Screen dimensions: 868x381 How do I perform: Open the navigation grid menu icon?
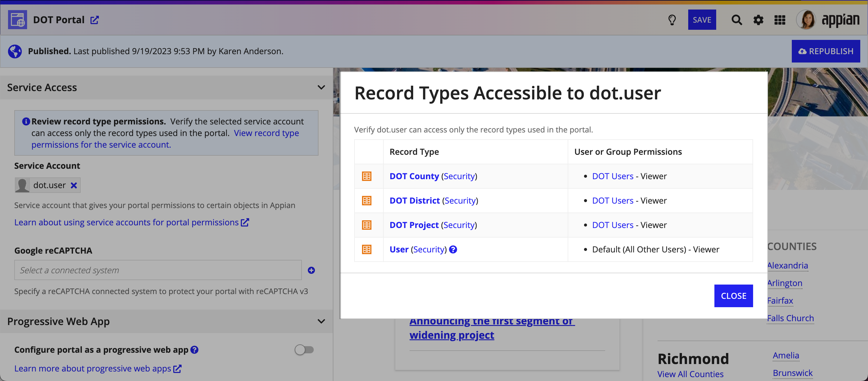pos(780,20)
